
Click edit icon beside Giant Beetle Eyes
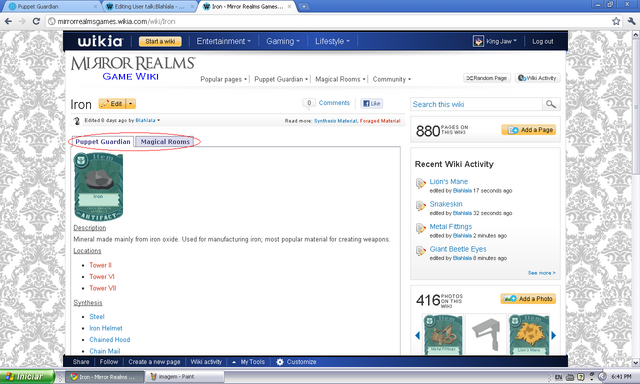point(420,251)
